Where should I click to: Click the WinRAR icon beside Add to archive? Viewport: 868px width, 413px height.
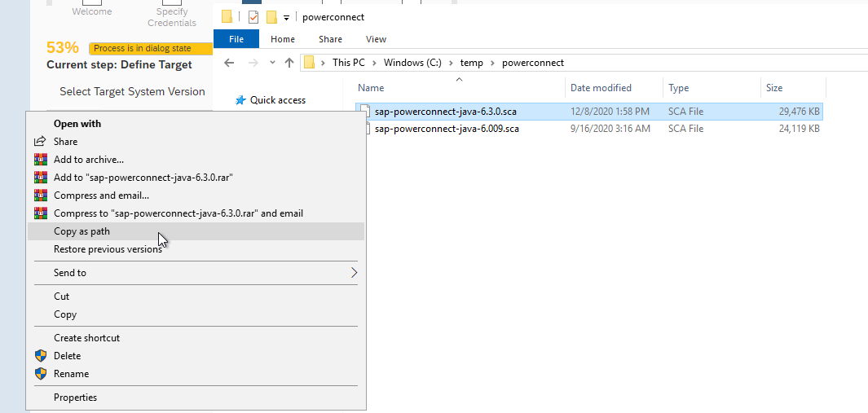pyautogui.click(x=41, y=160)
